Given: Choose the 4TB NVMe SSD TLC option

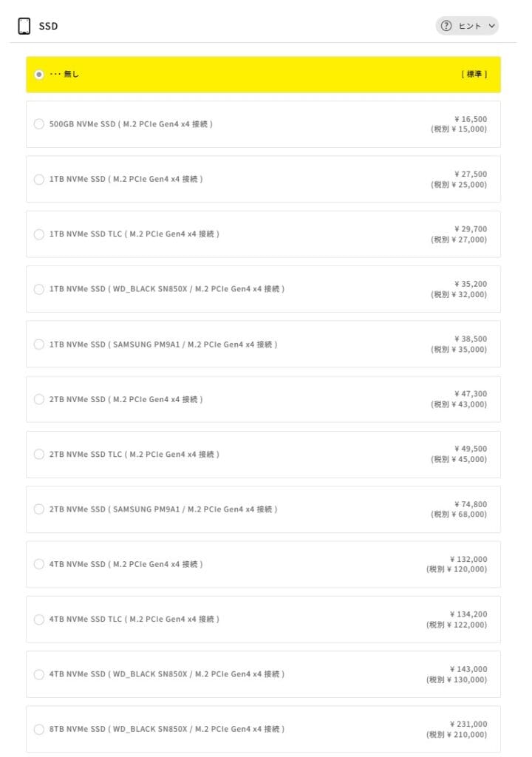Looking at the screenshot, I should click(39, 619).
